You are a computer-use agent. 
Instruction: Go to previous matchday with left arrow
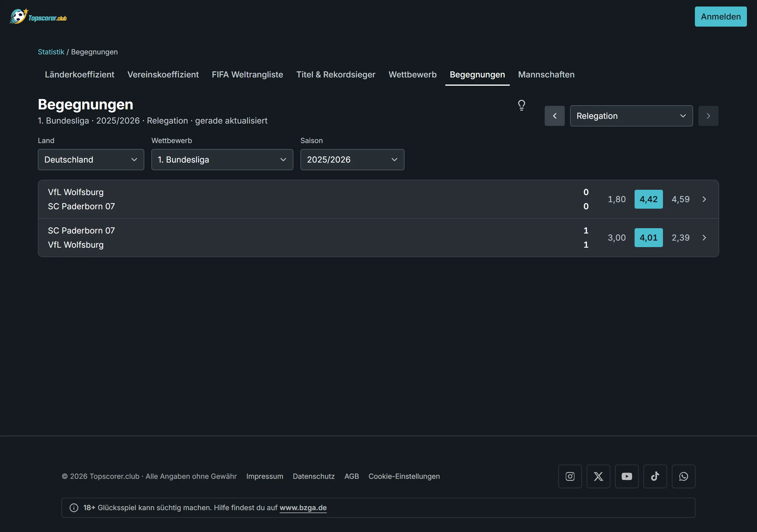tap(554, 116)
